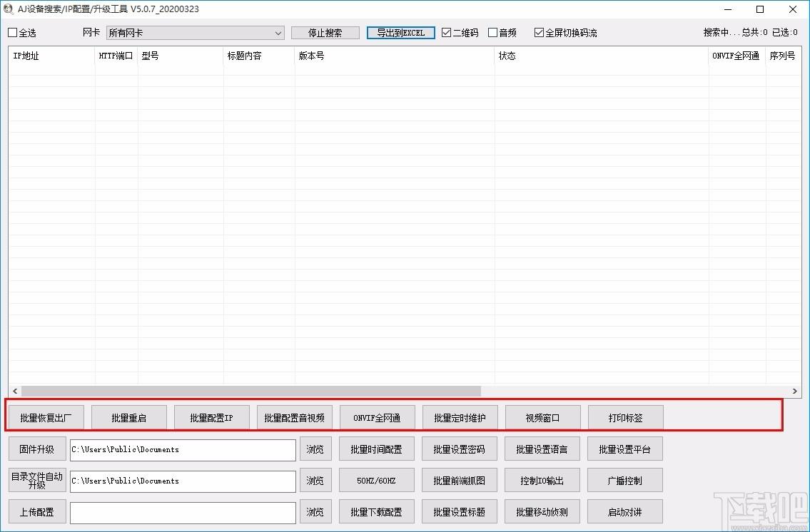Screen dimensions: 810x532
Task: Click the 启动对讲 start intercom button
Action: (x=625, y=512)
